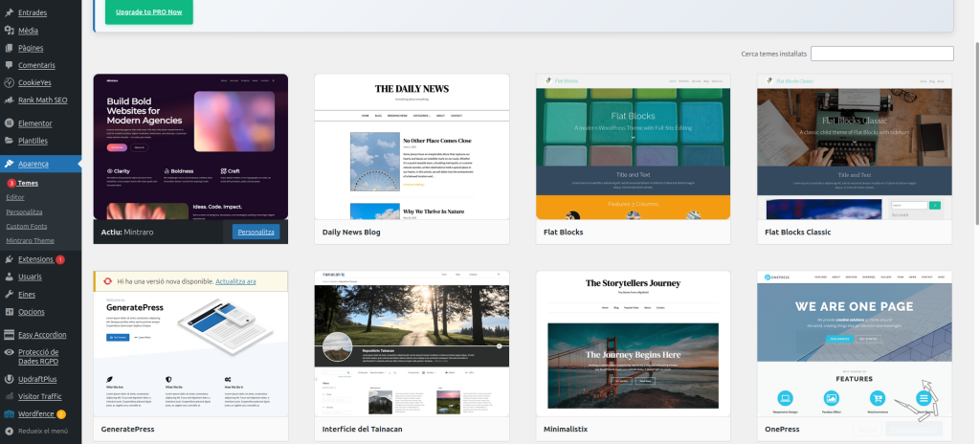This screenshot has width=980, height=444.
Task: Click the Elementor icon in the sidebar
Action: click(9, 123)
